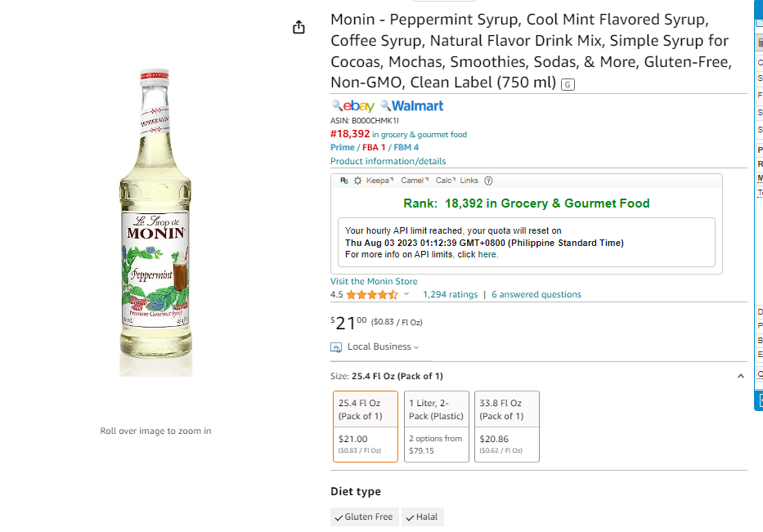Select the 25.4 Fl Oz size option
The image size is (763, 532).
click(366, 427)
